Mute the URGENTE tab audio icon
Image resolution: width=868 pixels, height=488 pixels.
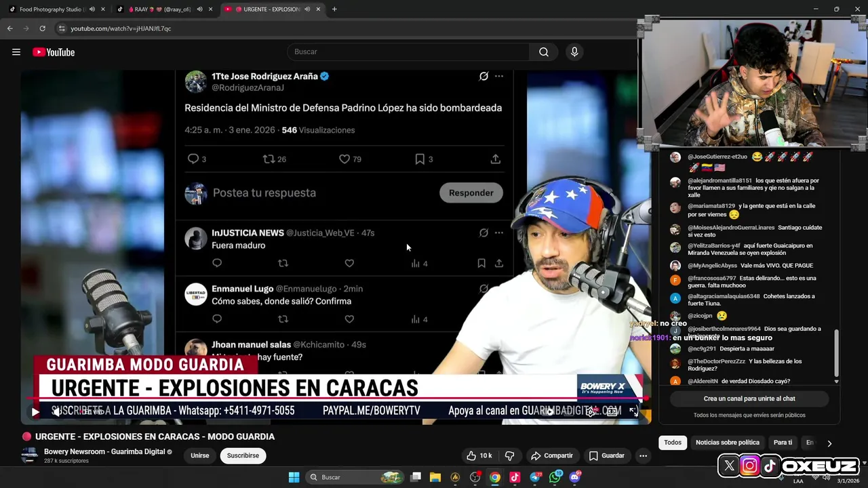click(x=307, y=9)
